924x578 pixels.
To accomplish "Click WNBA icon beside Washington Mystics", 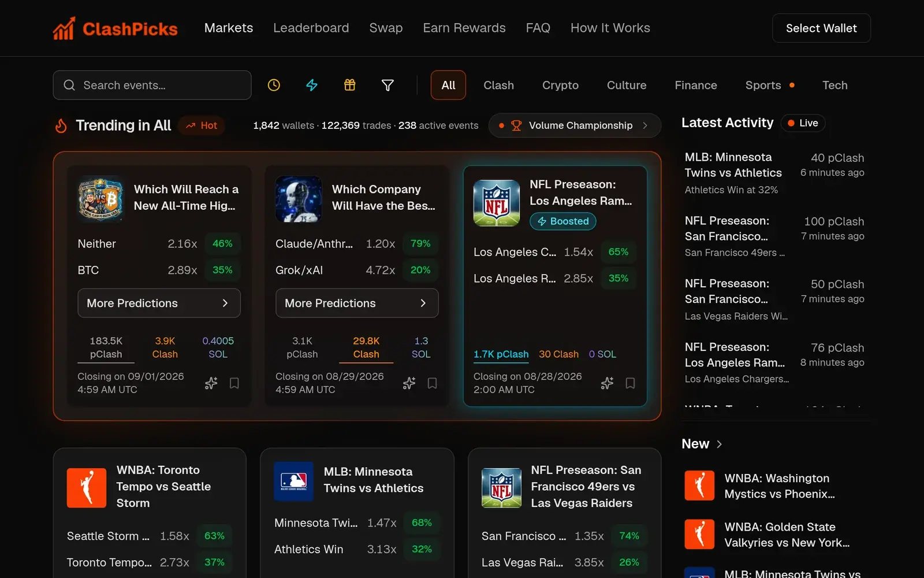I will pos(699,486).
